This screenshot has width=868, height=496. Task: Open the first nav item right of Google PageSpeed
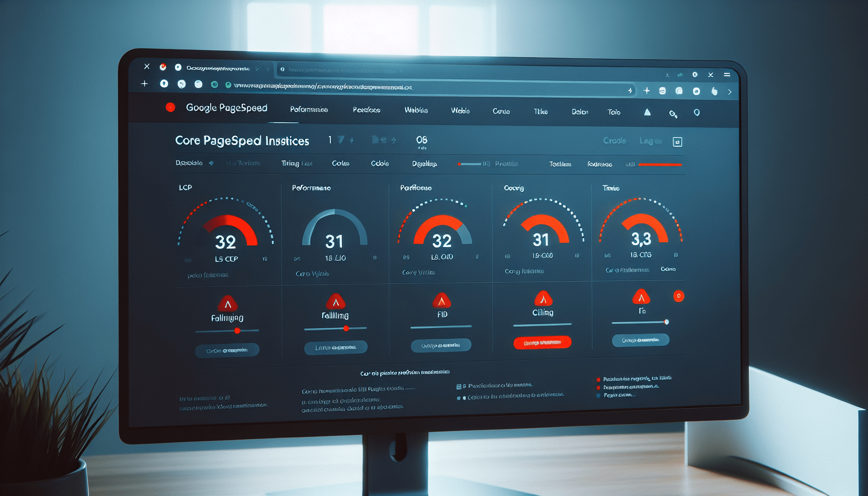[x=309, y=109]
